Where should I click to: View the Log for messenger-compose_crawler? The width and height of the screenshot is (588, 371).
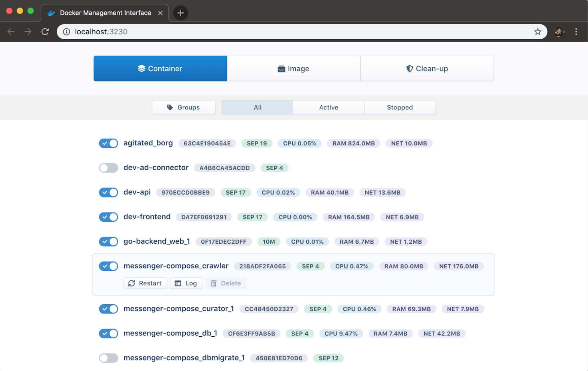186,283
